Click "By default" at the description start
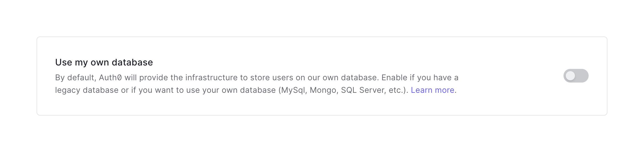The width and height of the screenshot is (644, 152). coord(75,78)
